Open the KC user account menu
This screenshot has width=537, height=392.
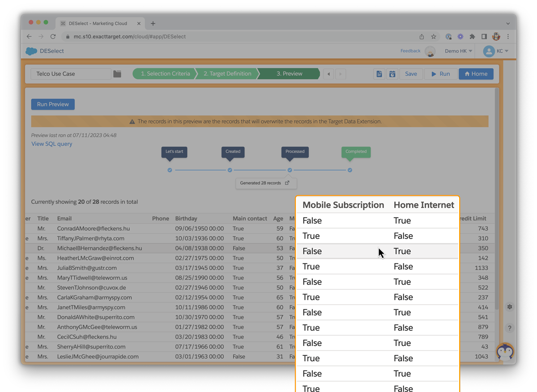point(496,51)
